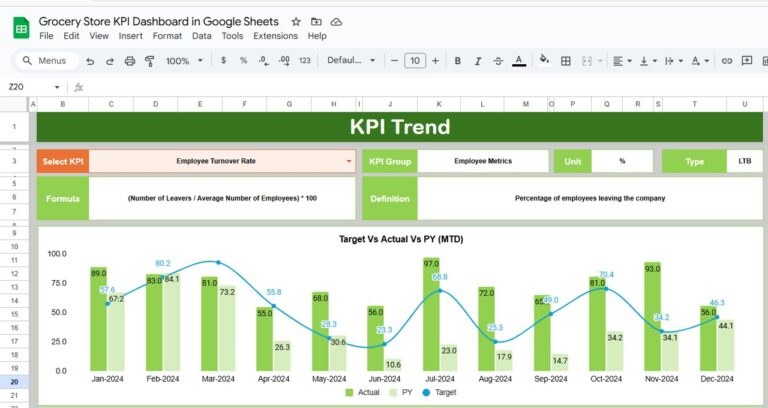This screenshot has height=408, width=768.
Task: Click the KPI Trend title banner
Action: point(400,127)
